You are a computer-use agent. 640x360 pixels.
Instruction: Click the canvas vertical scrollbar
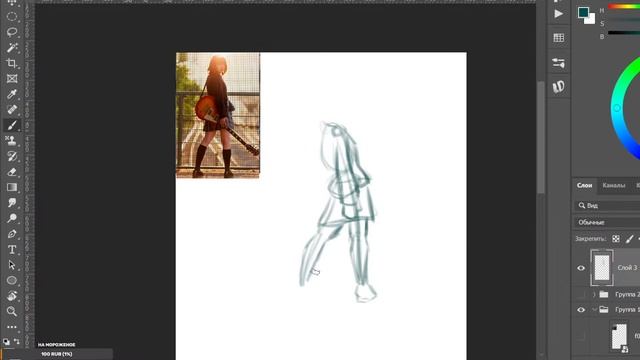(x=541, y=137)
